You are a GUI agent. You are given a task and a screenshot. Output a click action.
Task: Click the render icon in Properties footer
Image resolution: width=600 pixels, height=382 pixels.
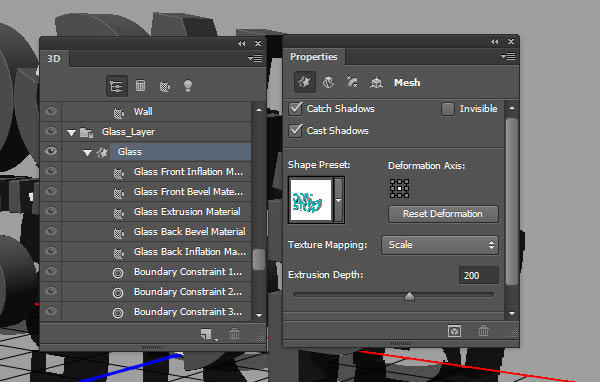454,331
